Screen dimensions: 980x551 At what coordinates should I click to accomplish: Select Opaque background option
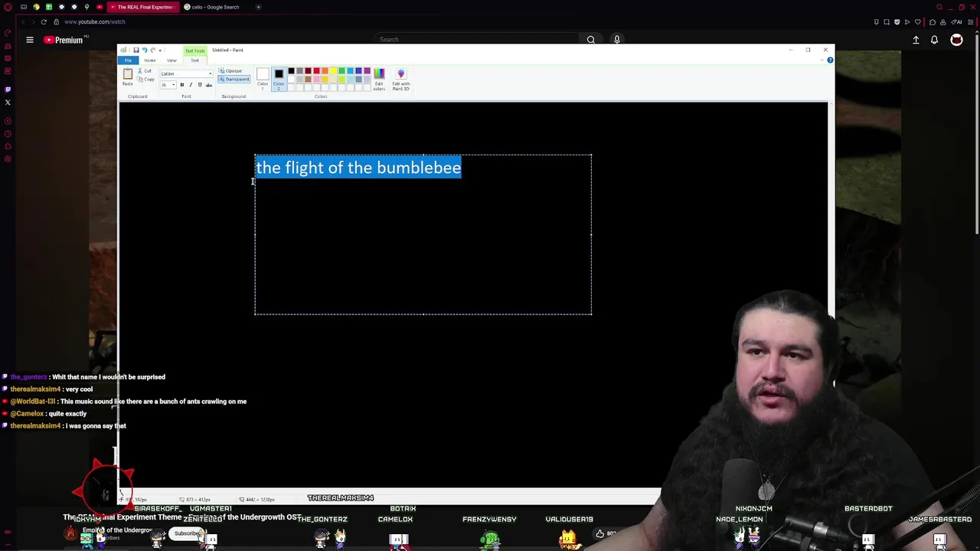230,70
